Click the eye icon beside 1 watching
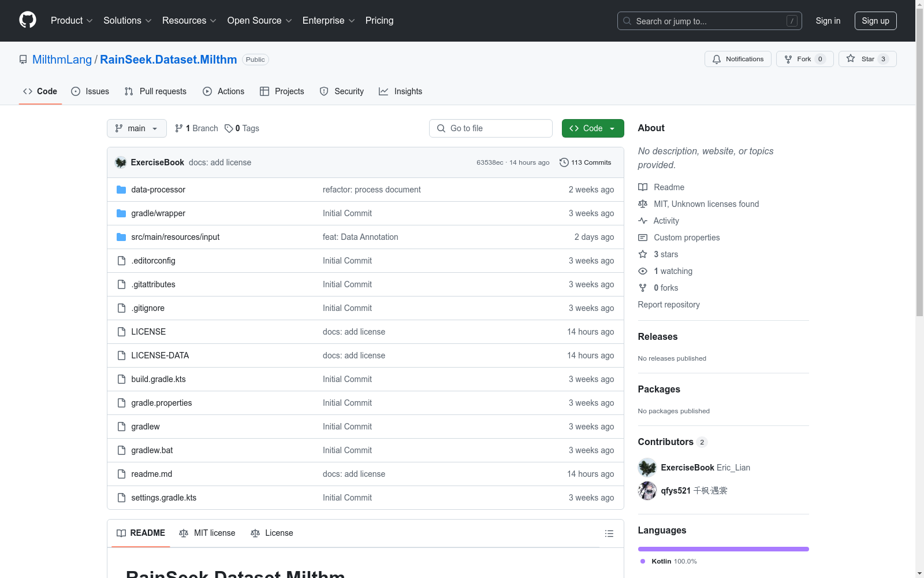924x578 pixels. point(643,271)
